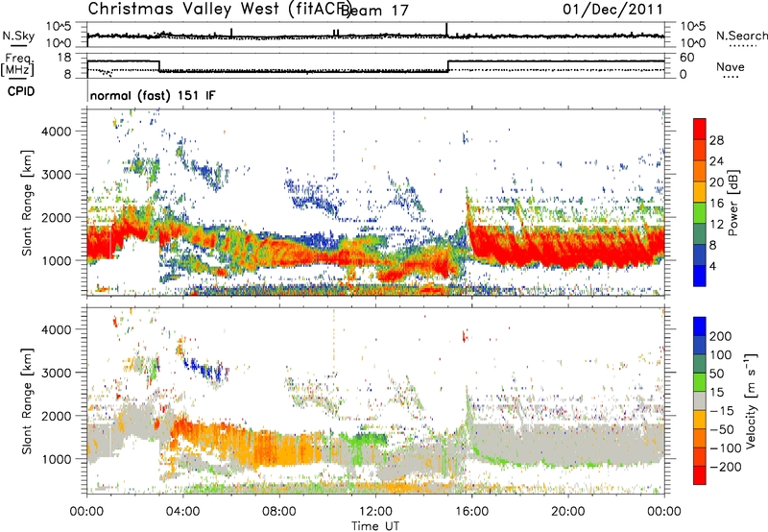Screen dimensions: 768x532
Task: Click velocity panel 'Slant Range [km]' axis label
Action: click(27, 400)
